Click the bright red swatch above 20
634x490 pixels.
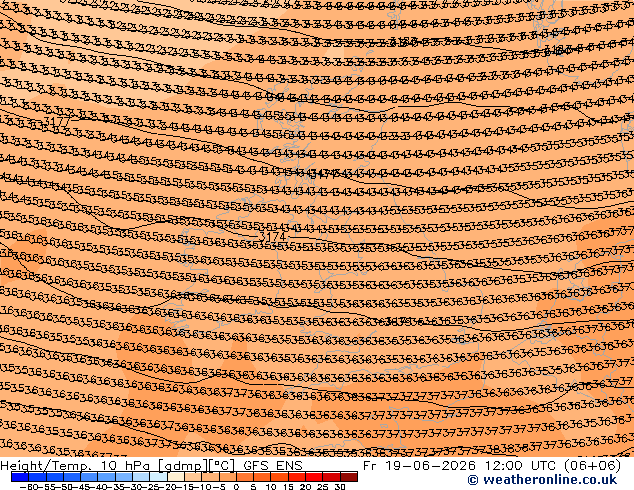click(x=314, y=477)
